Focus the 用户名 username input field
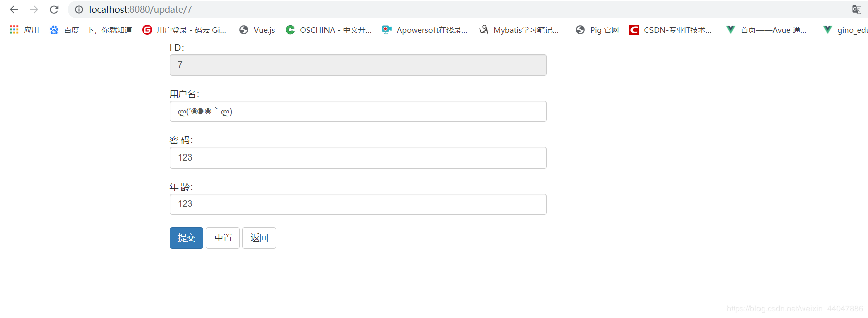Viewport: 868px width, 318px height. coord(358,111)
